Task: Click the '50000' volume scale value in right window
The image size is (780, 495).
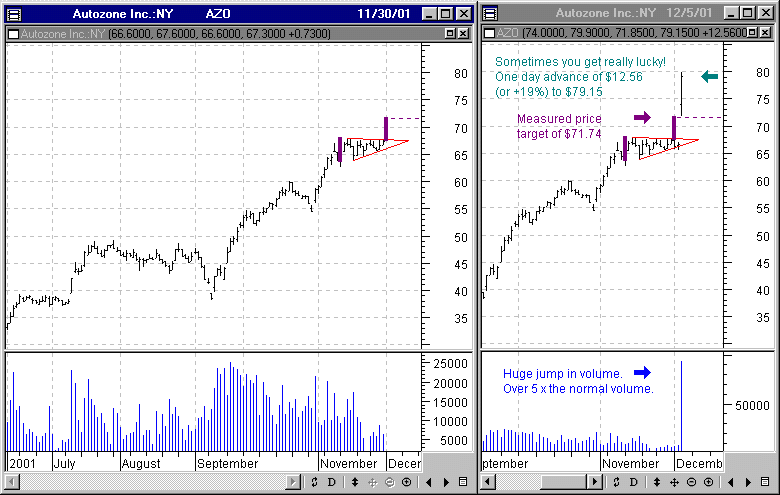Action: pyautogui.click(x=752, y=405)
